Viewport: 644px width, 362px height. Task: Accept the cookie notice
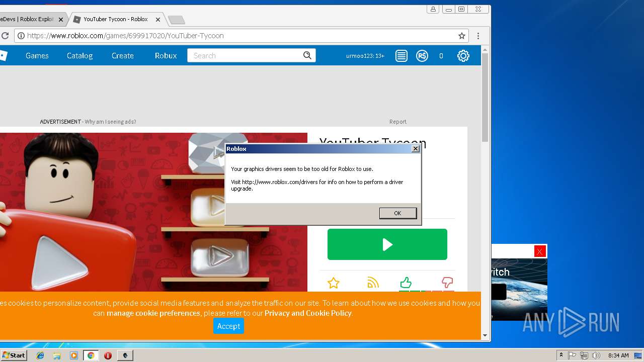[x=228, y=326]
